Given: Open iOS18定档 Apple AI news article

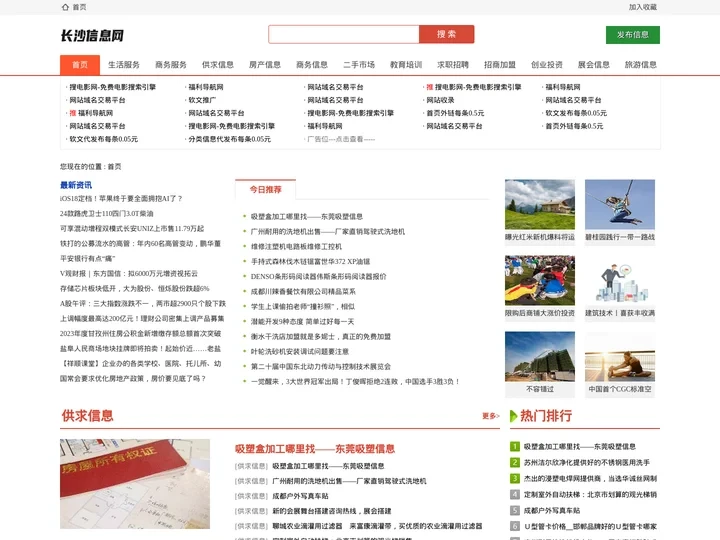Looking at the screenshot, I should (121, 199).
